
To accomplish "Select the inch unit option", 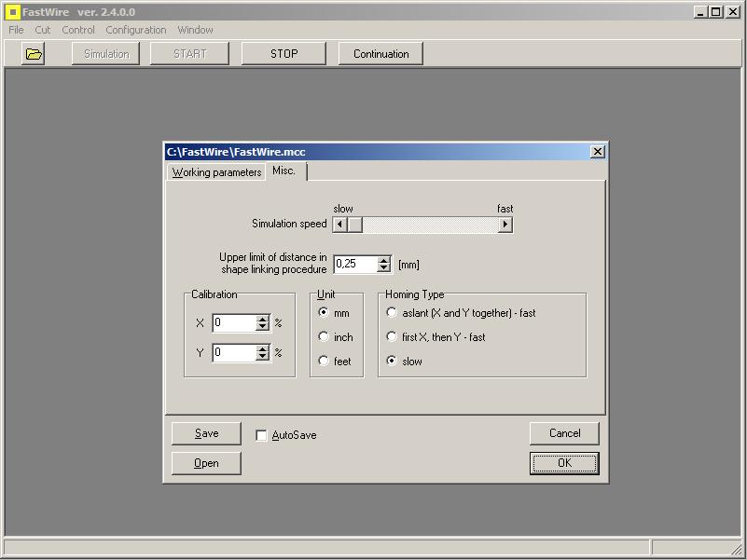I will pos(324,337).
